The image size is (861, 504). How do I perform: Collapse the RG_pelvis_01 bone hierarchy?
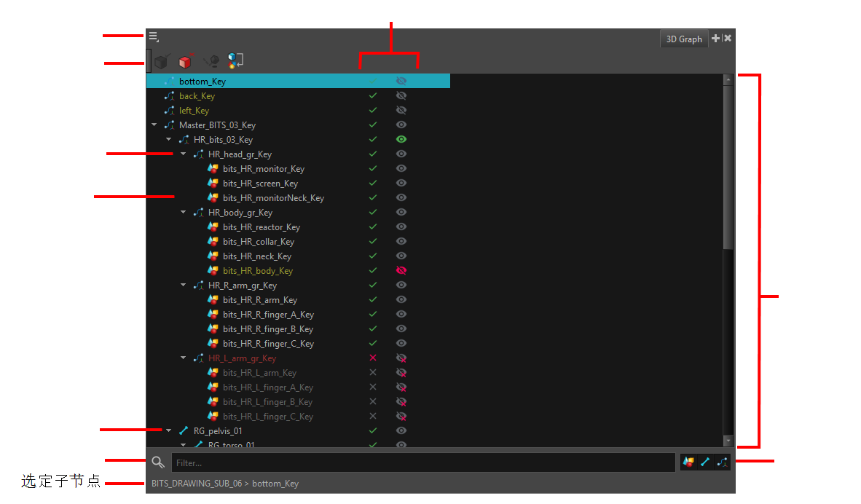coord(169,430)
